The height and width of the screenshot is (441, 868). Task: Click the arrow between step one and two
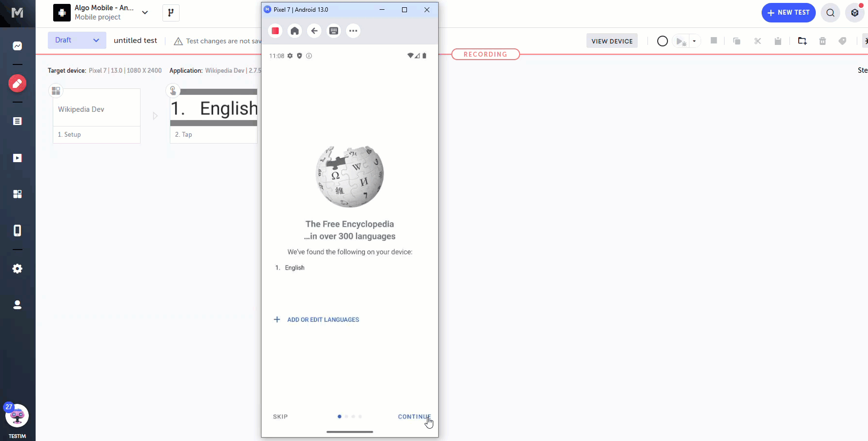tap(155, 116)
